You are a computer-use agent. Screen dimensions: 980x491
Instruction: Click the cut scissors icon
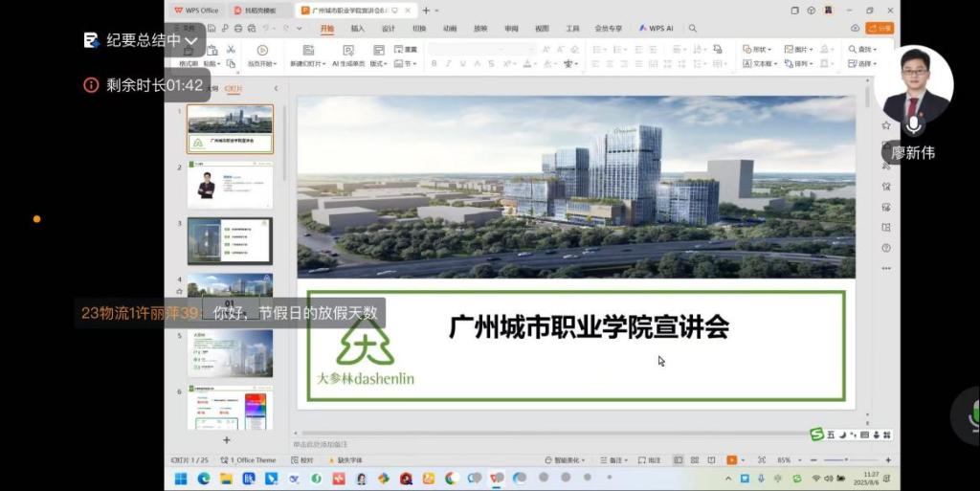tap(231, 50)
